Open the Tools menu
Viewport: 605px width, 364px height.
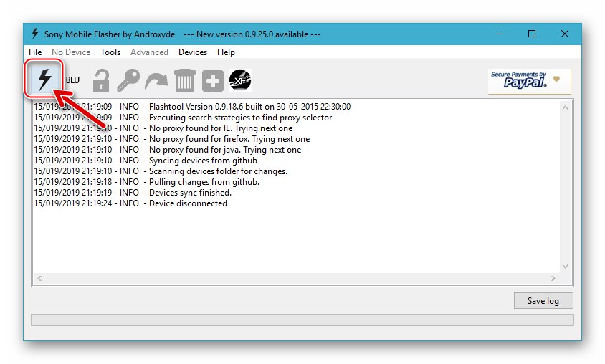coord(110,52)
